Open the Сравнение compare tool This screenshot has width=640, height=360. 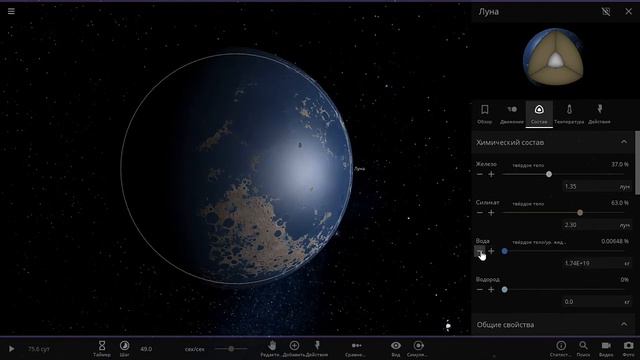[x=356, y=349]
